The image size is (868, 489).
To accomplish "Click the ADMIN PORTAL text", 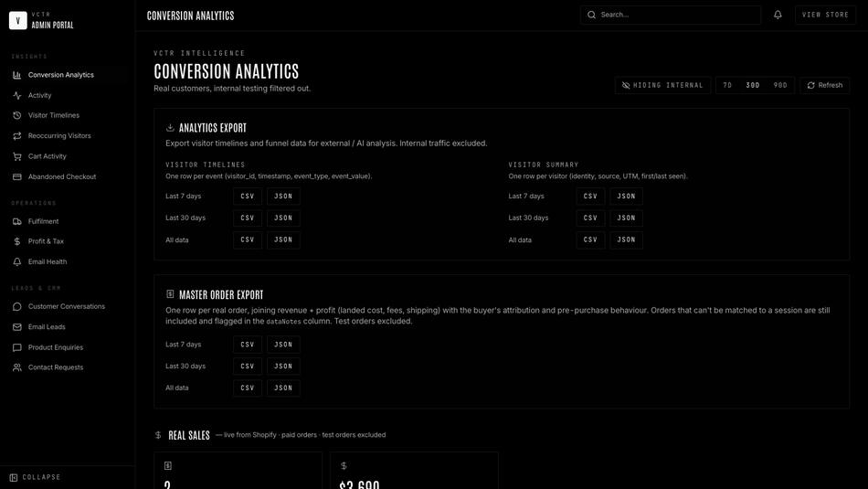I will 53,25.
